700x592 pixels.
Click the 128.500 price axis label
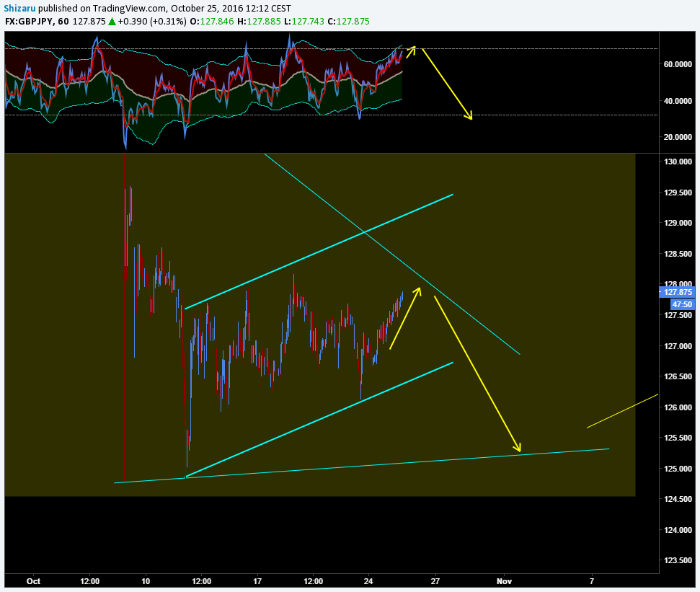pos(678,254)
